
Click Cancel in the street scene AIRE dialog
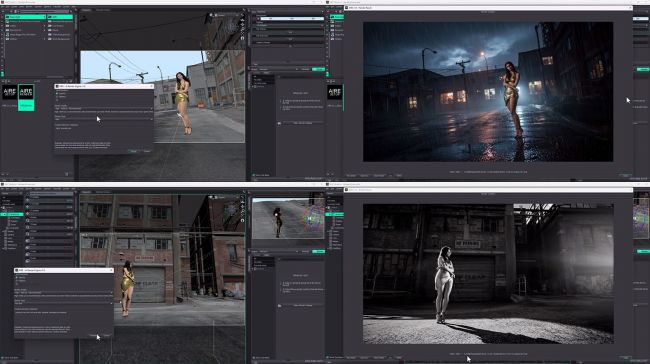[147, 151]
